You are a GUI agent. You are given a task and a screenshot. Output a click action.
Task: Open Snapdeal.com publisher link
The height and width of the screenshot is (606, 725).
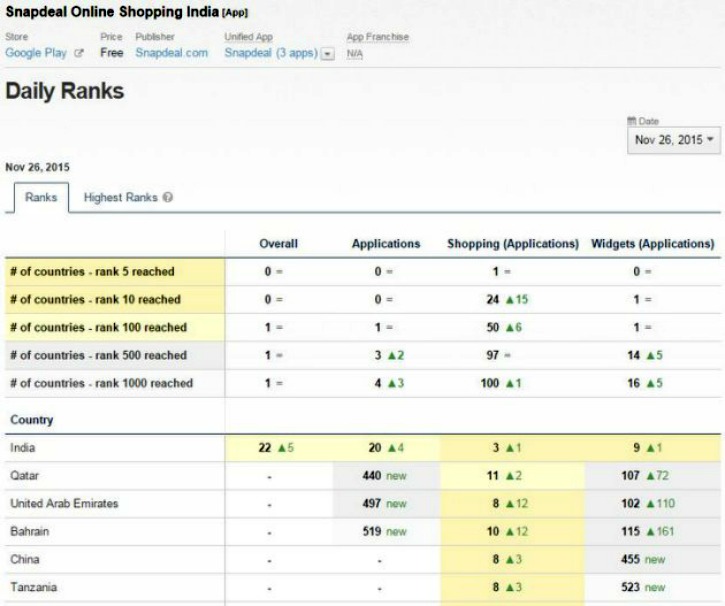[x=172, y=53]
